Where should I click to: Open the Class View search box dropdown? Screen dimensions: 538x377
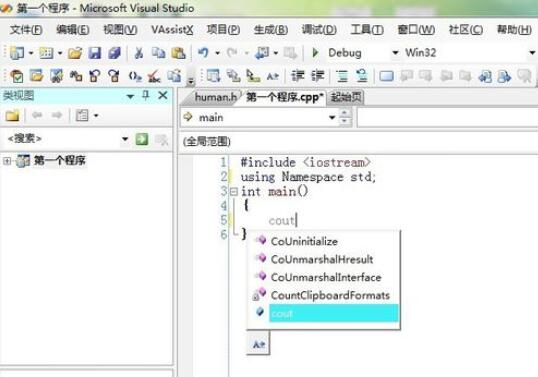click(x=125, y=139)
